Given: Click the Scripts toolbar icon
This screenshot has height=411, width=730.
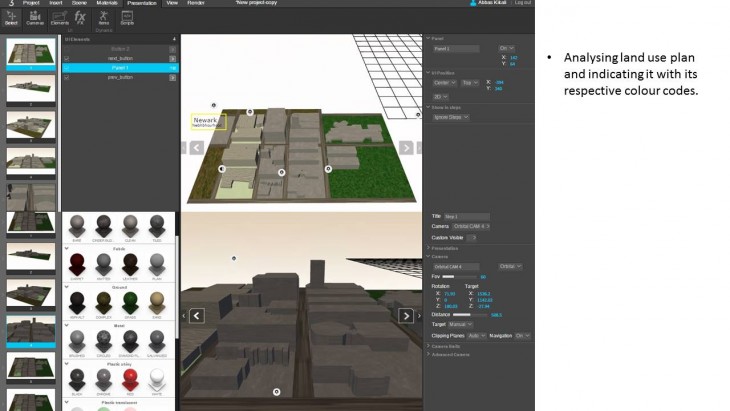Looking at the screenshot, I should point(127,18).
